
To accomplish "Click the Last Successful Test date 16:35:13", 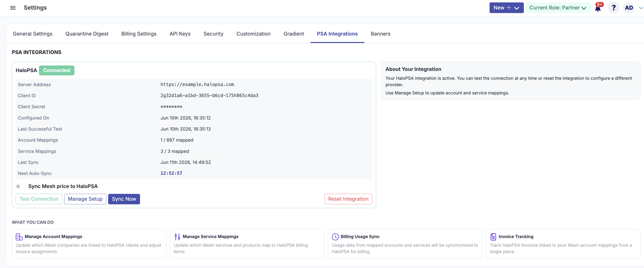I will [x=186, y=129].
